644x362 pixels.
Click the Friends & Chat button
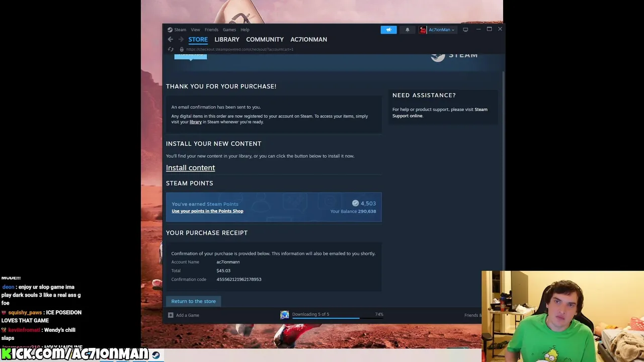pyautogui.click(x=473, y=315)
